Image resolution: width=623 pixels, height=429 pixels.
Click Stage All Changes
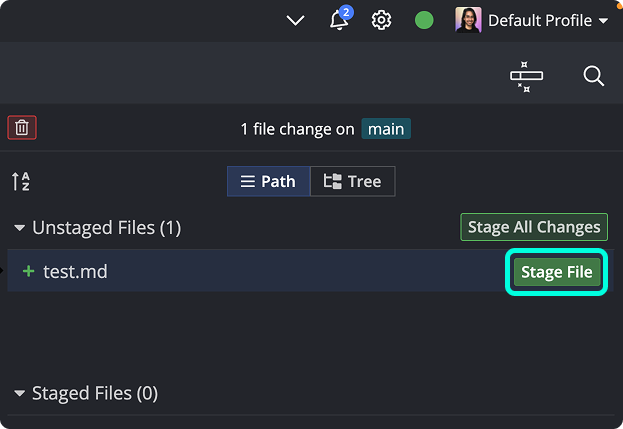[x=534, y=227]
